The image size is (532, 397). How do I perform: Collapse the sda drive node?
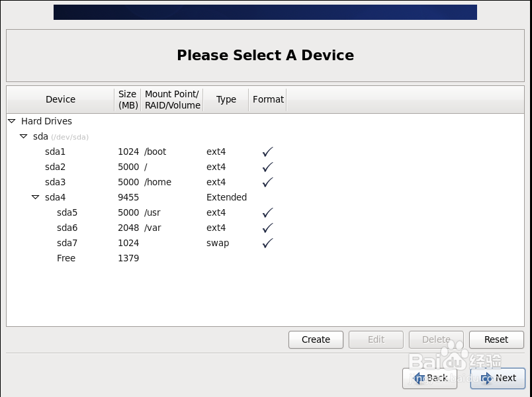23,136
